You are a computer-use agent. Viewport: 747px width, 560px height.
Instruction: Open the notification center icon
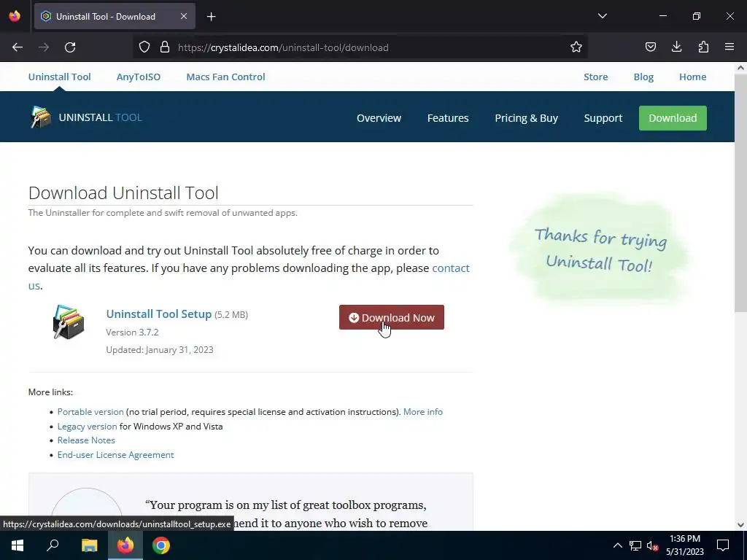click(x=723, y=545)
